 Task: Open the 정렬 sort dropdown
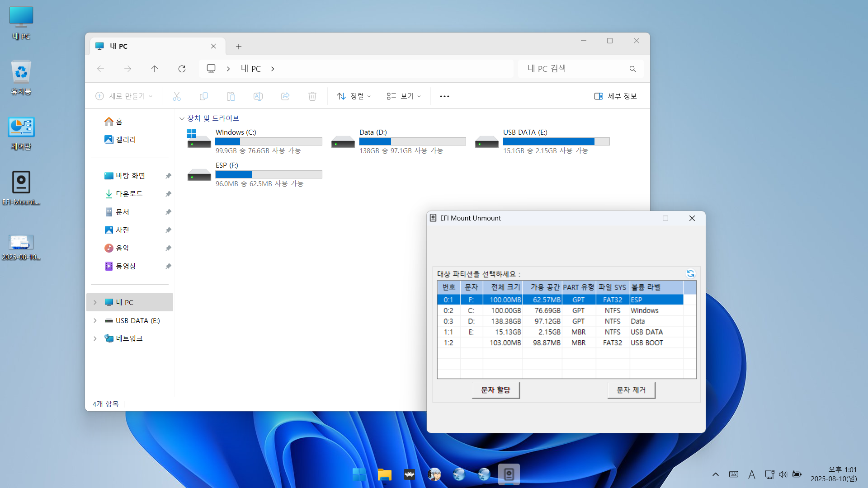tap(354, 96)
